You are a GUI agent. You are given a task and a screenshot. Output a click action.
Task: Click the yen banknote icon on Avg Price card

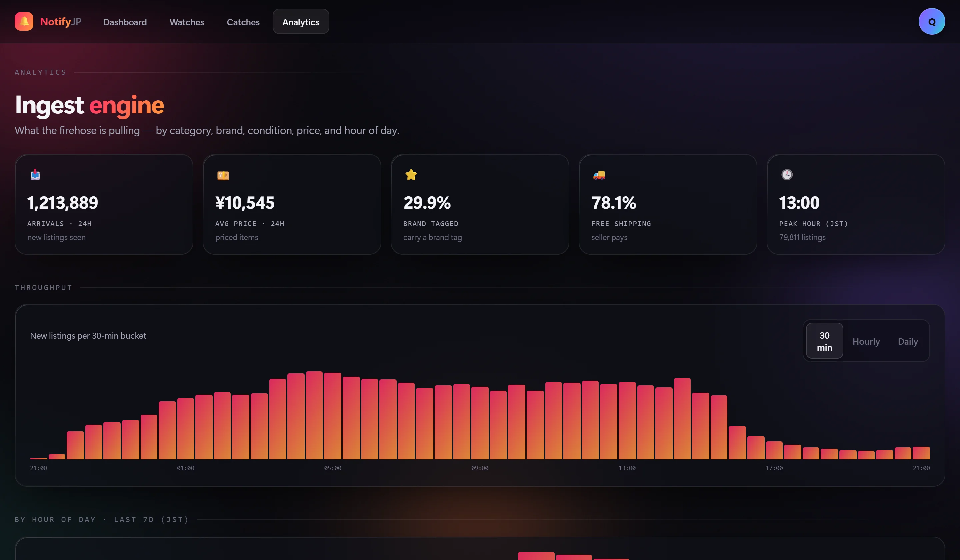coord(223,176)
